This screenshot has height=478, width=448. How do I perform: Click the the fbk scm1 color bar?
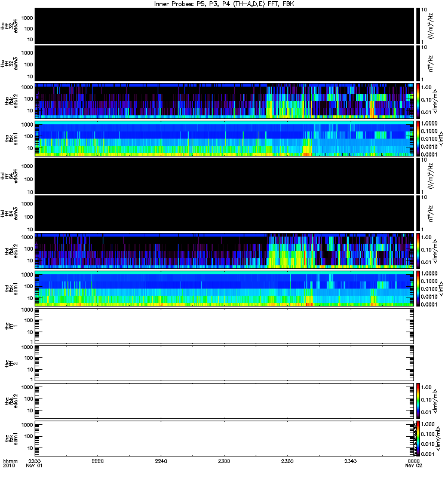[x=418, y=439]
